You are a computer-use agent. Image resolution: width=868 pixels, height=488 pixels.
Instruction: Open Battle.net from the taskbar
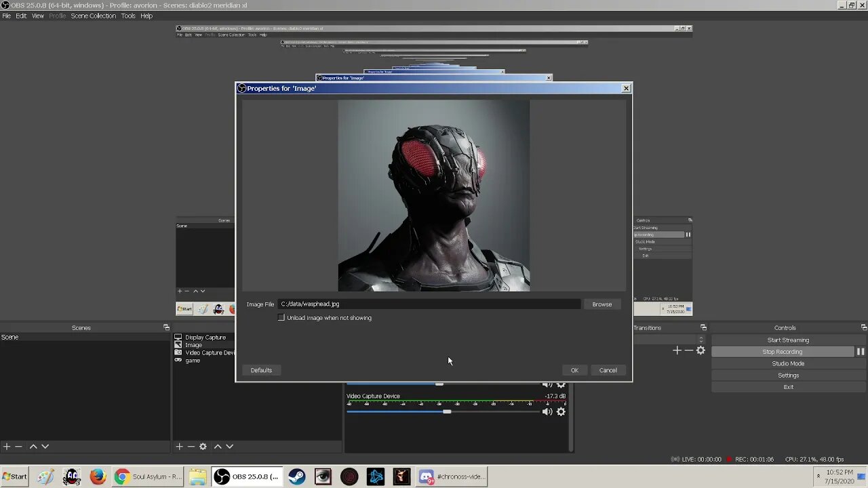pyautogui.click(x=376, y=476)
